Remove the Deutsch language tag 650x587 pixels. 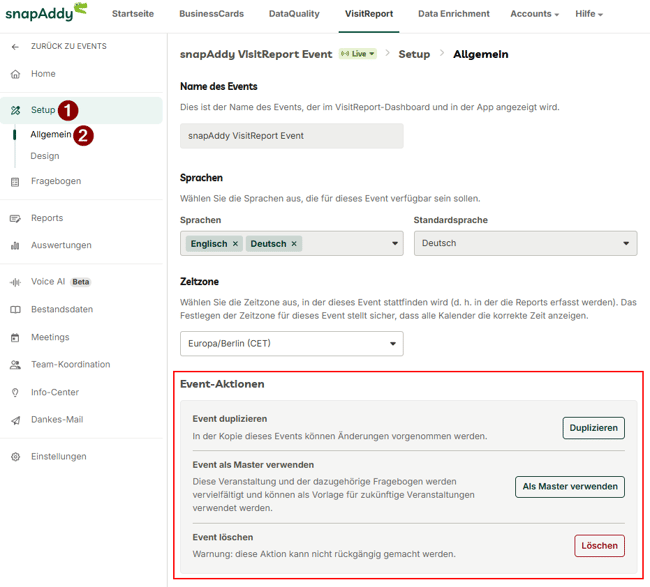294,244
